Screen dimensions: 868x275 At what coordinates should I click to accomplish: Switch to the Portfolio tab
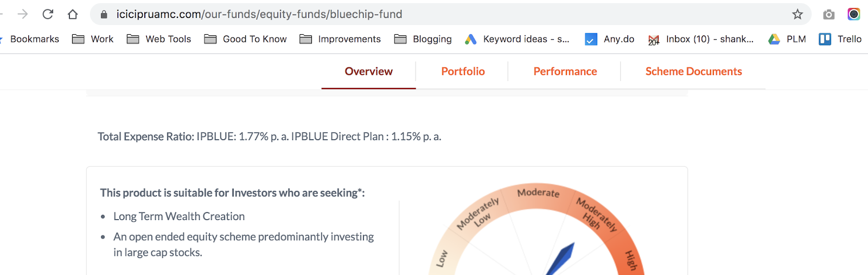pos(463,71)
